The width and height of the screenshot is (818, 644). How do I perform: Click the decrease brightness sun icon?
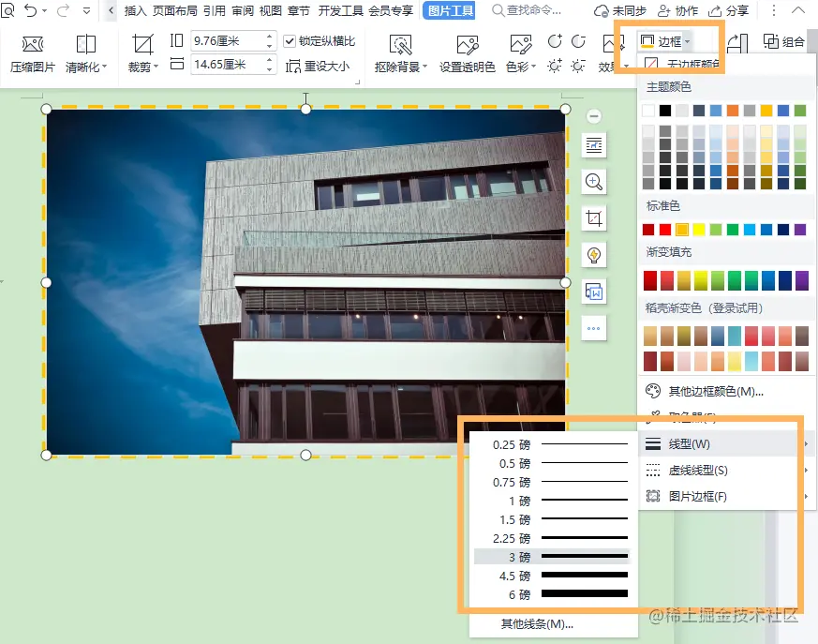point(578,66)
